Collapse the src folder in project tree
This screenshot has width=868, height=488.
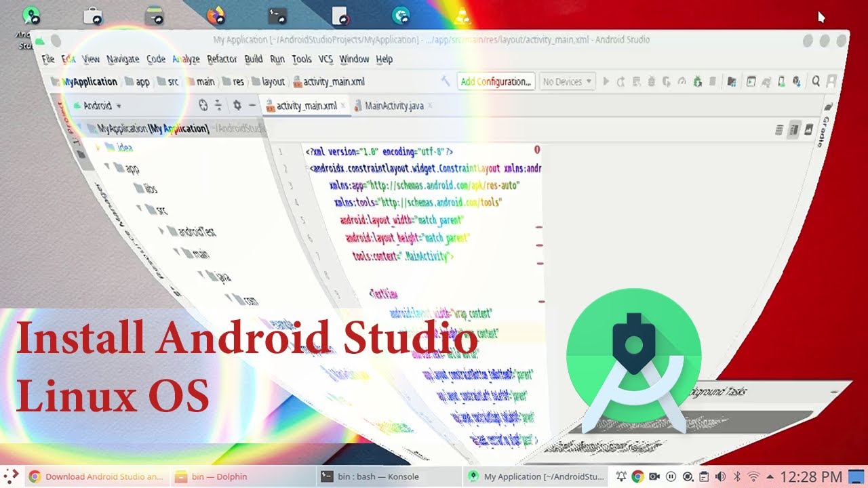(x=140, y=208)
